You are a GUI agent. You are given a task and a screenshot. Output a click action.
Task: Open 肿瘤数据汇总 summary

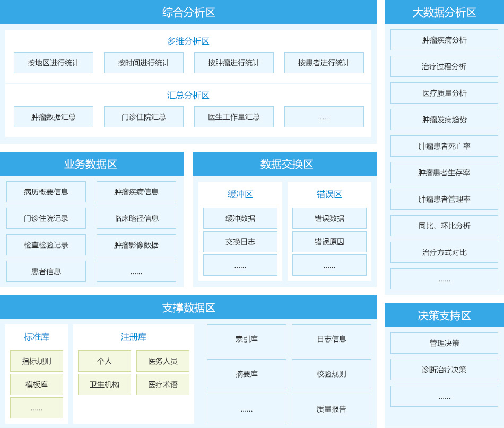(x=53, y=117)
